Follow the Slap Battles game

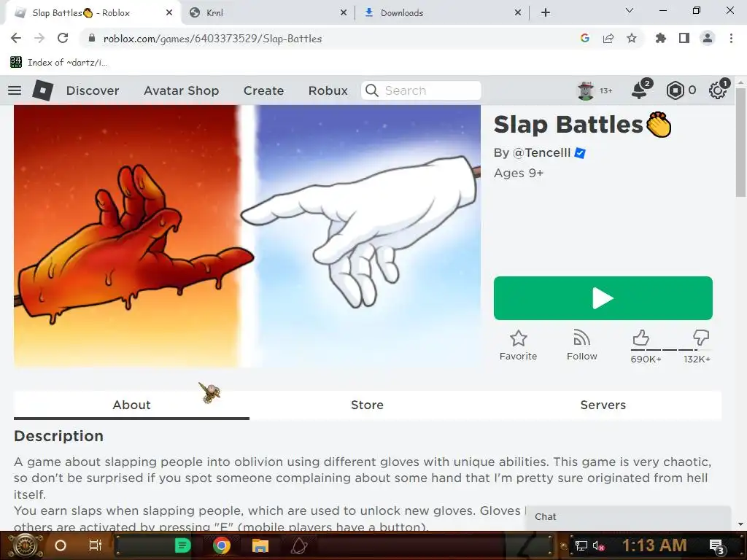581,346
